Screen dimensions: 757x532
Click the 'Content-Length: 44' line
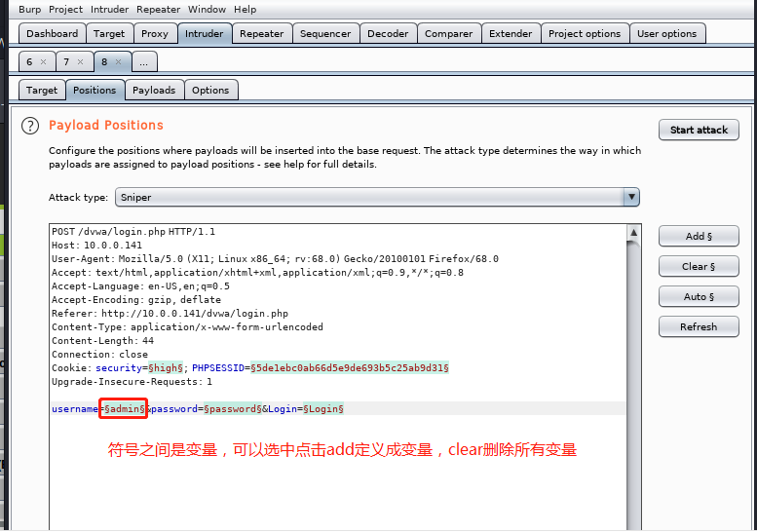tap(103, 341)
